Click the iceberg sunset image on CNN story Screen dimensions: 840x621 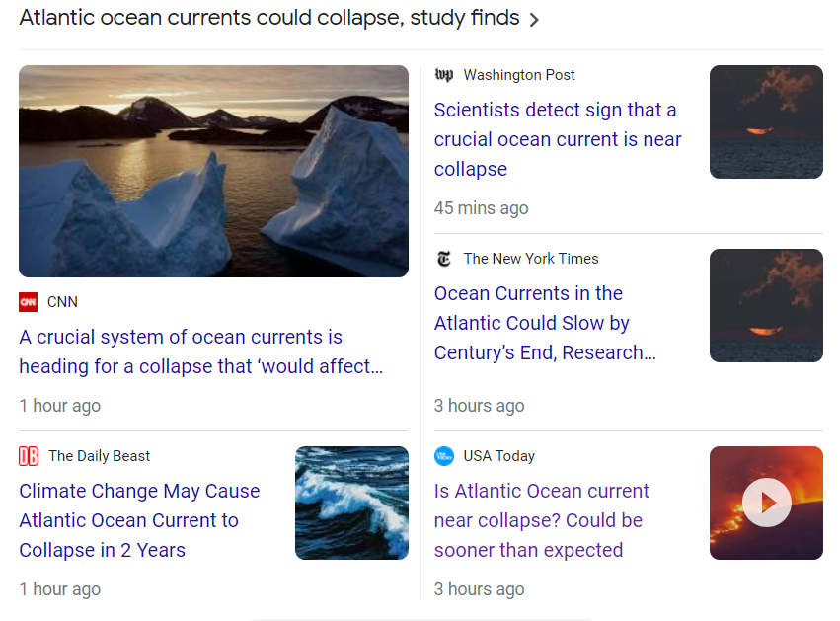[x=213, y=170]
